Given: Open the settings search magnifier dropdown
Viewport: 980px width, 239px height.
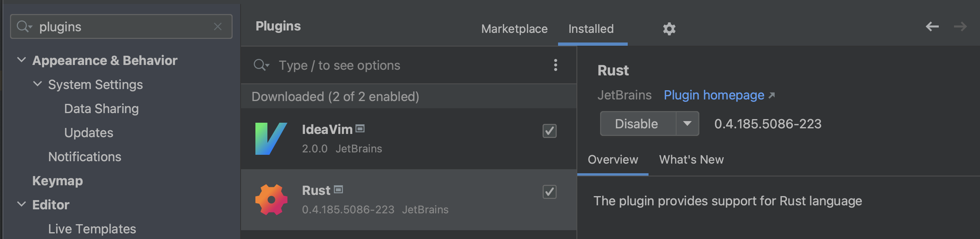Looking at the screenshot, I should coord(24,26).
